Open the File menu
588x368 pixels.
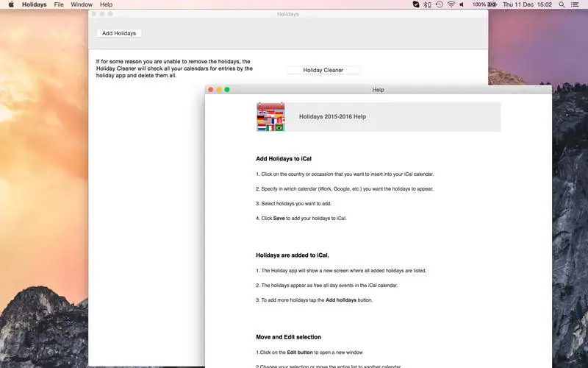tap(59, 4)
